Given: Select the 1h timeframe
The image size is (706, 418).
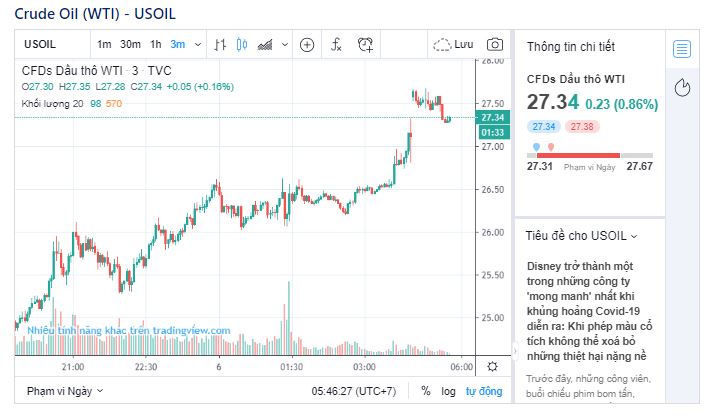Looking at the screenshot, I should pos(156,44).
